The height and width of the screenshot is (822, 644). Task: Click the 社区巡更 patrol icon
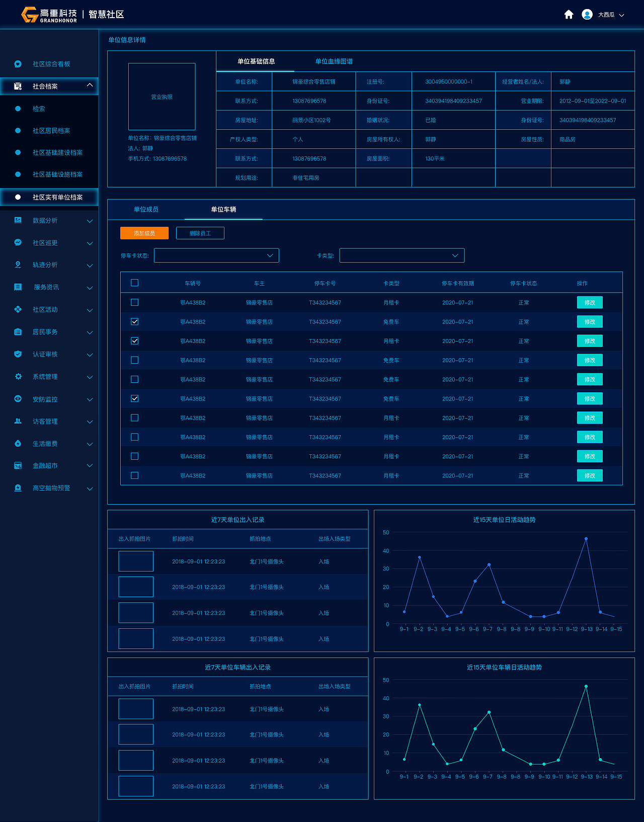click(18, 242)
